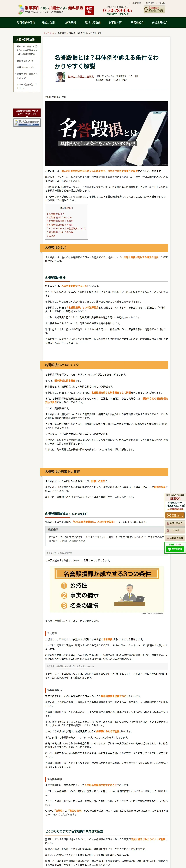Click subheading 名誉毀損の意味
186x868 pixels.
(55, 278)
